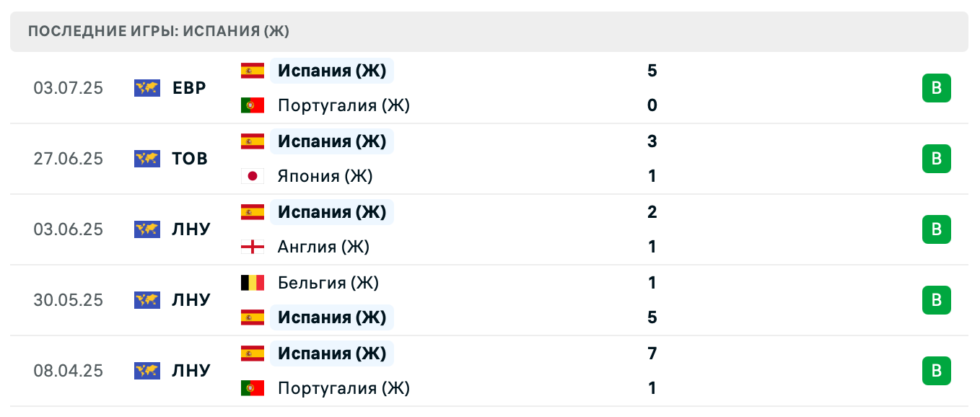Click the ЕВР competition world icon
This screenshot has width=980, height=417.
click(147, 88)
